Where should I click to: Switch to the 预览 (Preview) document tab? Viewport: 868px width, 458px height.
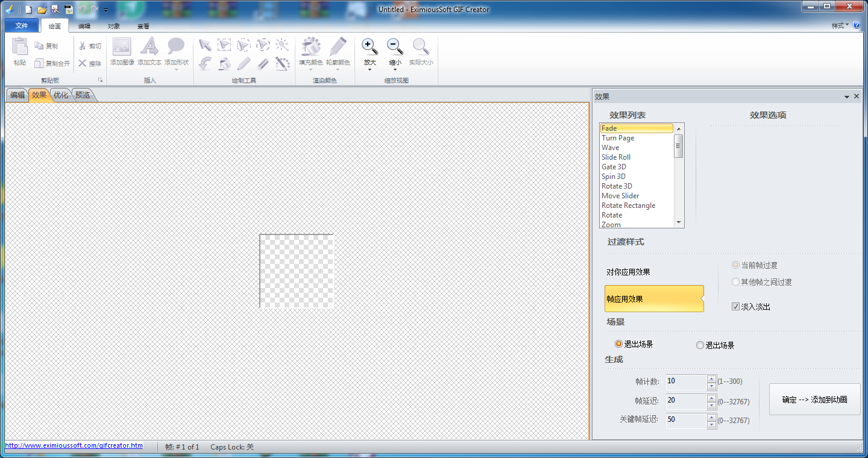pos(83,95)
